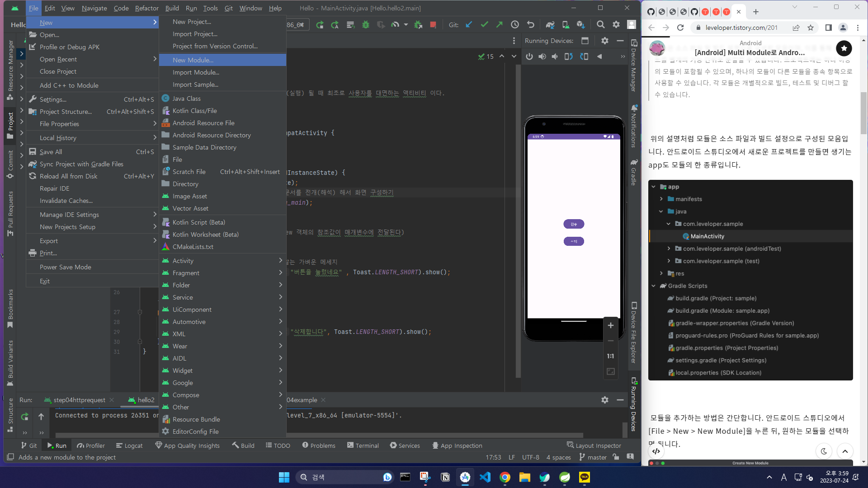Open SDK Manager toolbar icon
Screen dimensions: 868x488
581,25
